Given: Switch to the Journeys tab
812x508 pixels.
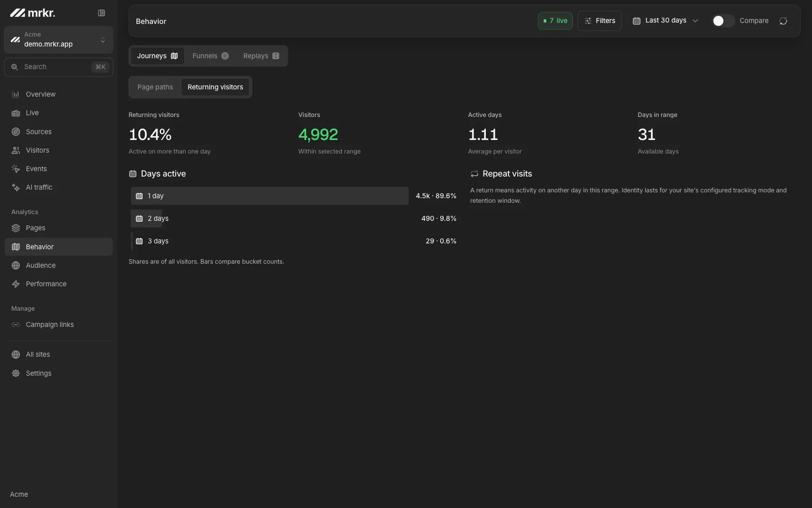Looking at the screenshot, I should [x=157, y=56].
